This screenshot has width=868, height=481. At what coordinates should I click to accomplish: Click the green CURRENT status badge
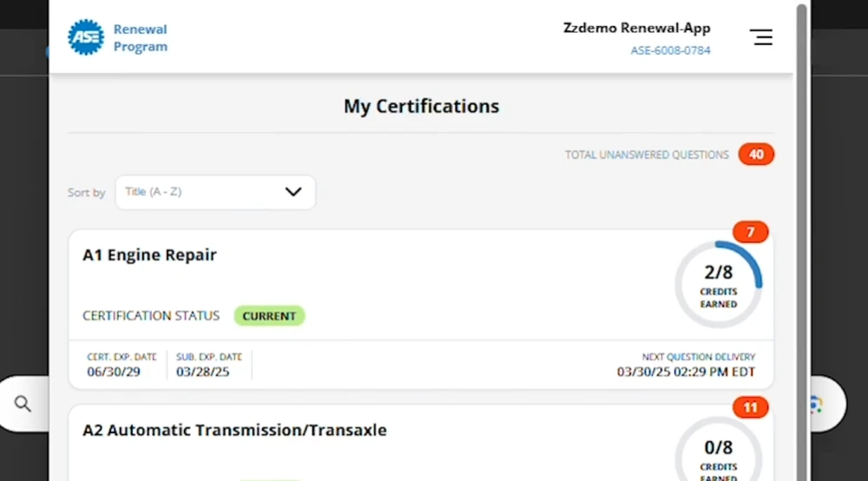click(x=269, y=315)
